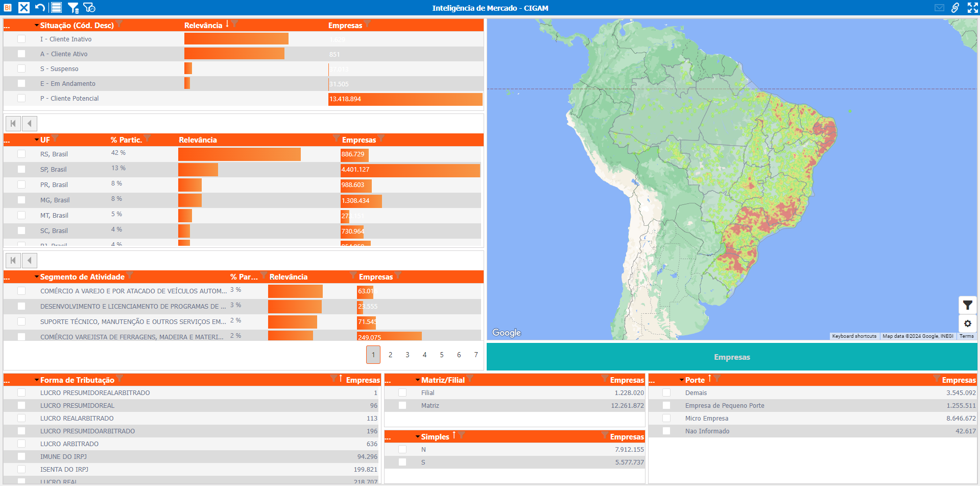Check the Micro Empresa checkbox
This screenshot has width=980, height=486.
666,418
